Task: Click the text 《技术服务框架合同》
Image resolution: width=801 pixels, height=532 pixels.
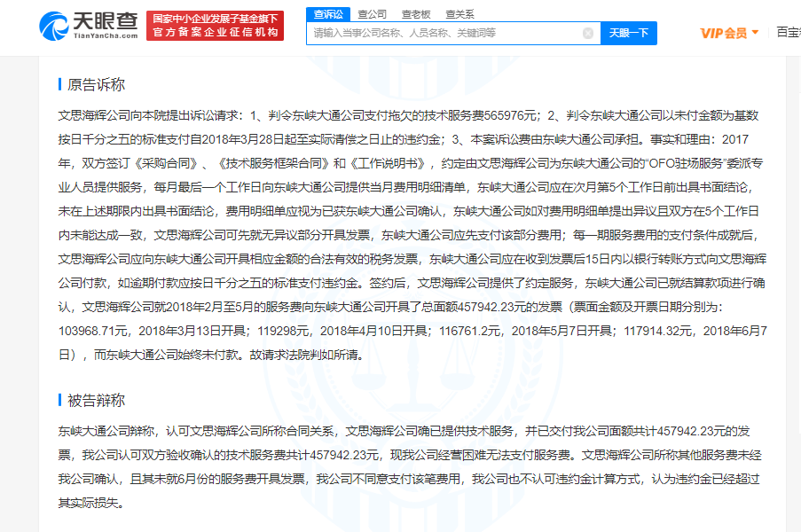Action: (273, 163)
